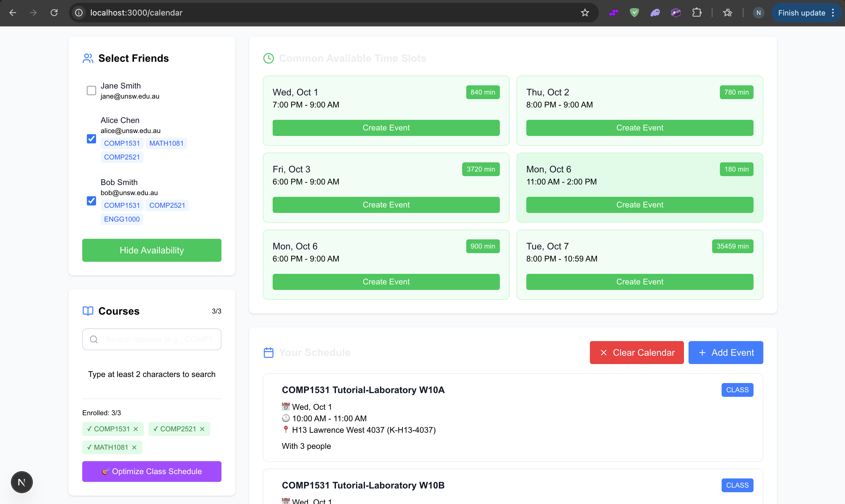View site information for localhost
Screen dimensions: 845x504
79,13
